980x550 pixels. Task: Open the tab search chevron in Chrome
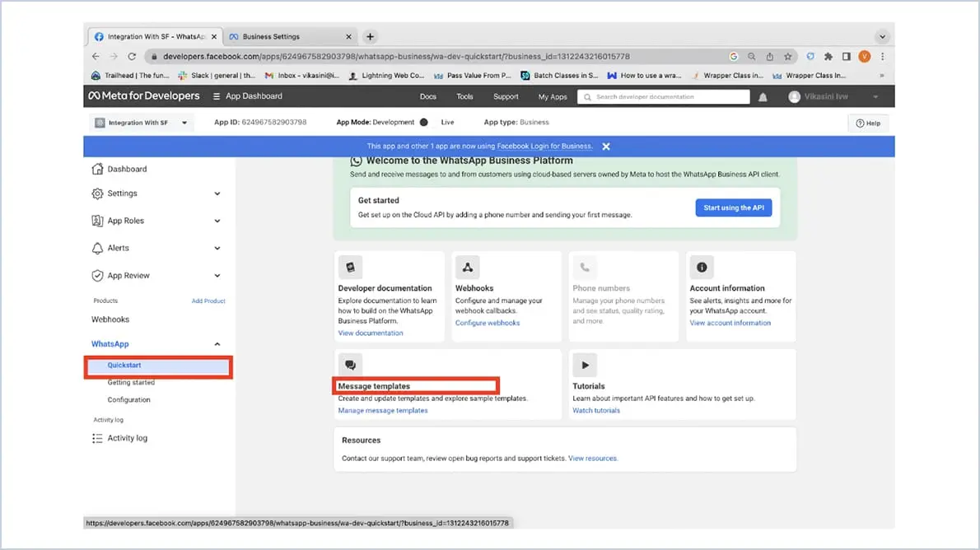pyautogui.click(x=883, y=36)
